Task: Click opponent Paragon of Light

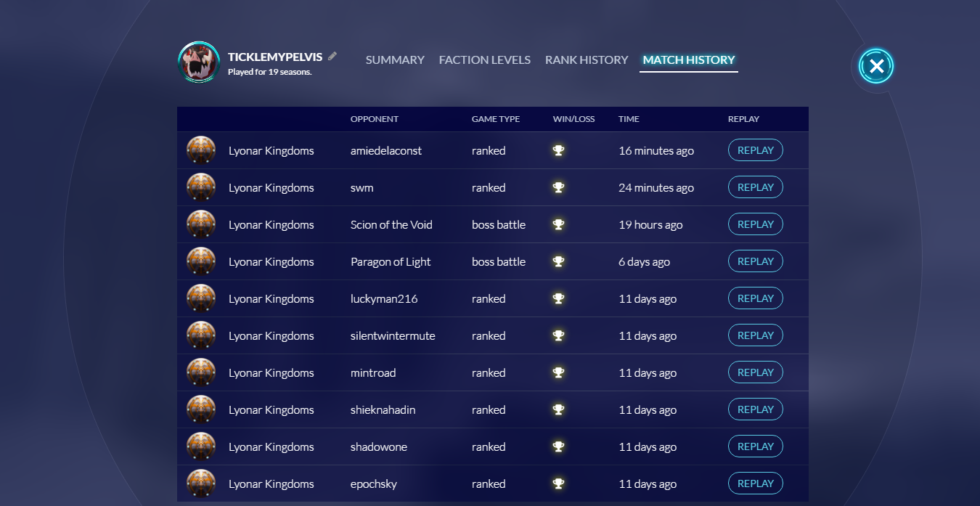Action: pos(391,262)
